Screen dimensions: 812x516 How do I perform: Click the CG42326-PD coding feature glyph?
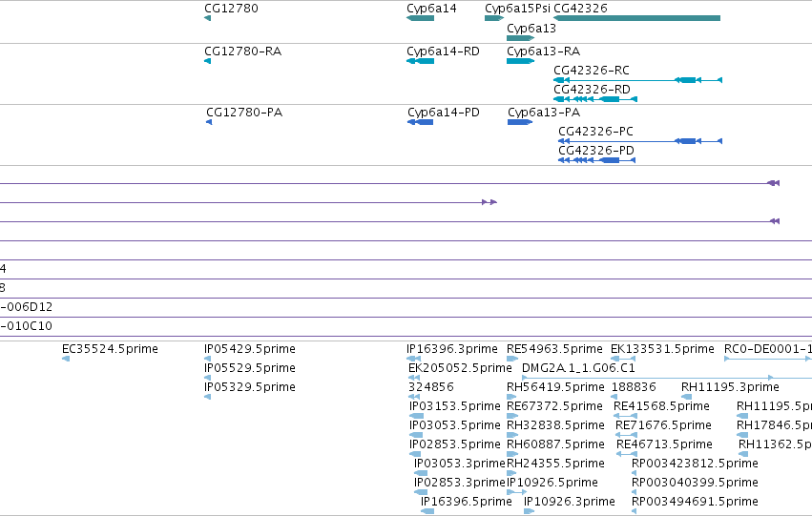[596, 160]
